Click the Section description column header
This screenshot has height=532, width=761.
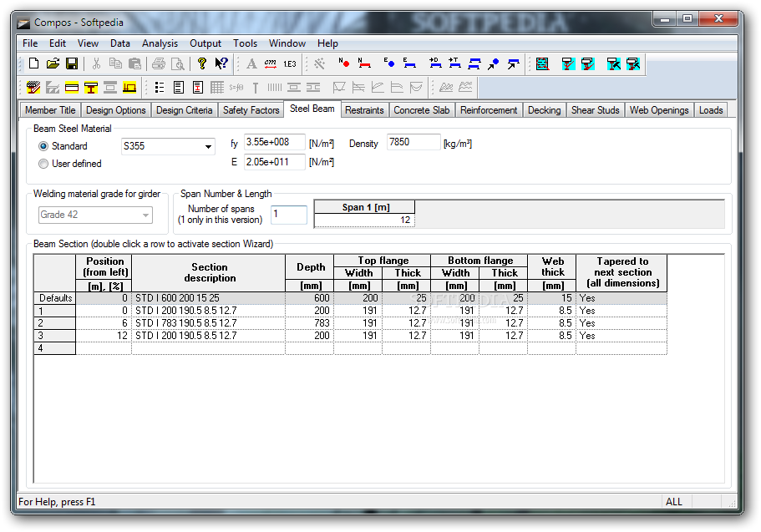click(x=208, y=273)
